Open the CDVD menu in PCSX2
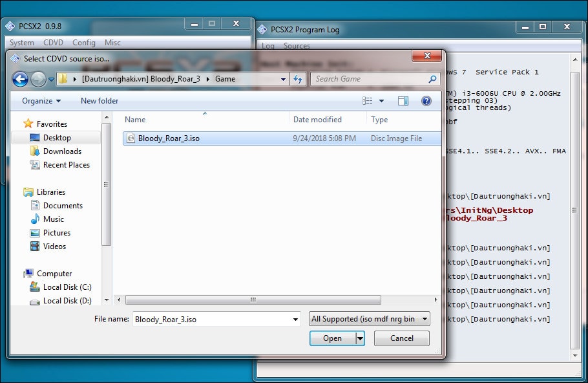This screenshot has height=383, width=588. pos(53,43)
